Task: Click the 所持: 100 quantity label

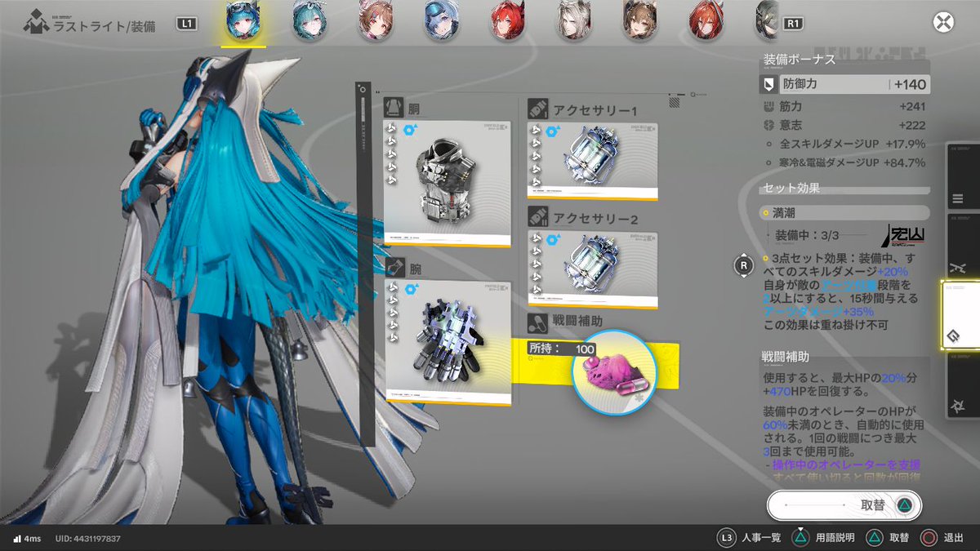Action: tap(562, 349)
